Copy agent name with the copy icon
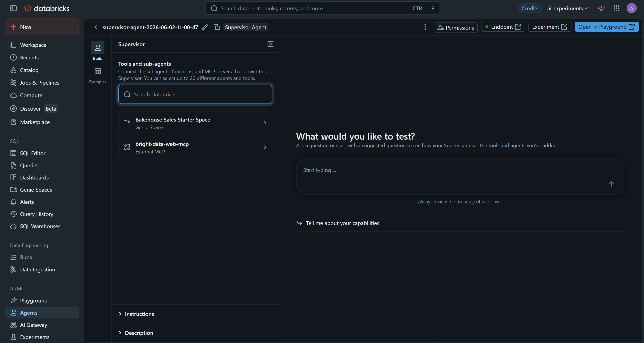This screenshot has height=343, width=644. coord(216,27)
